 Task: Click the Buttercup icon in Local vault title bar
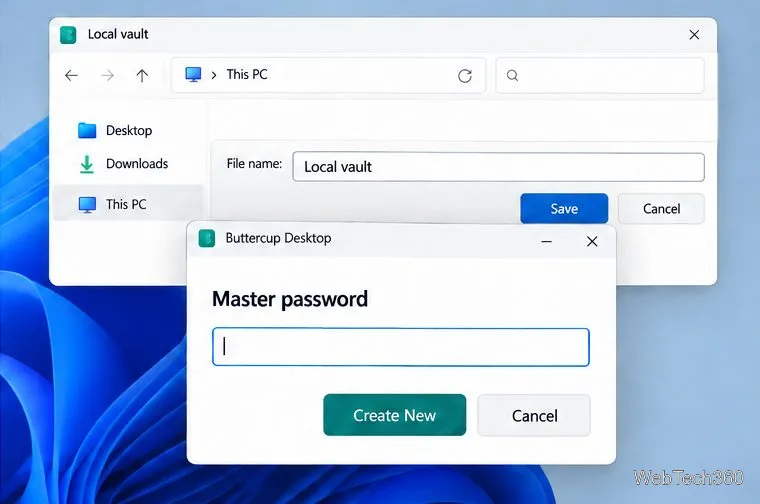click(68, 35)
